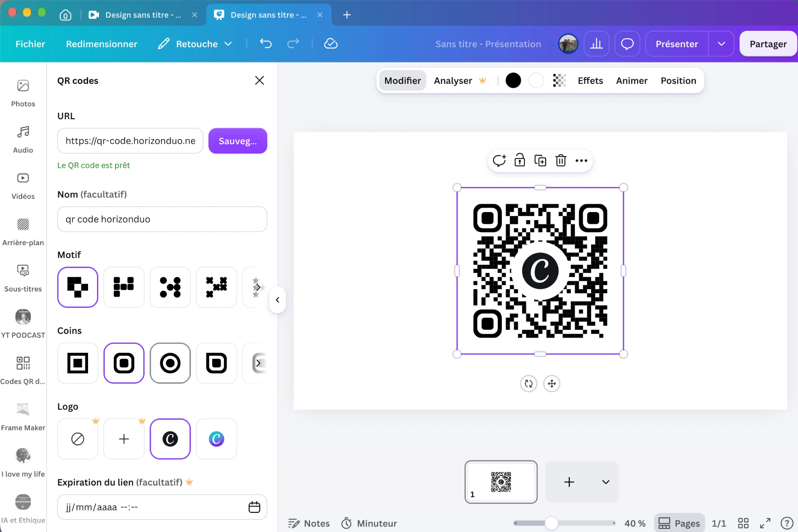Open a new browser tab
The image size is (798, 532).
[347, 15]
